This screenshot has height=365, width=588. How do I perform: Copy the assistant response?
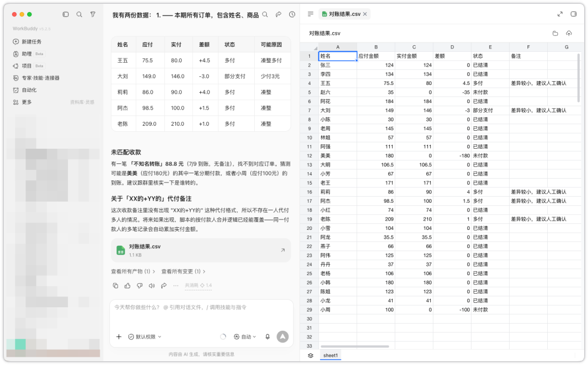tap(115, 286)
